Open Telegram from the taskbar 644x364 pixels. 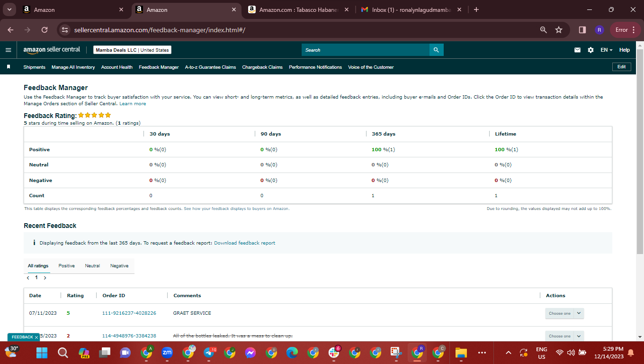tap(209, 353)
